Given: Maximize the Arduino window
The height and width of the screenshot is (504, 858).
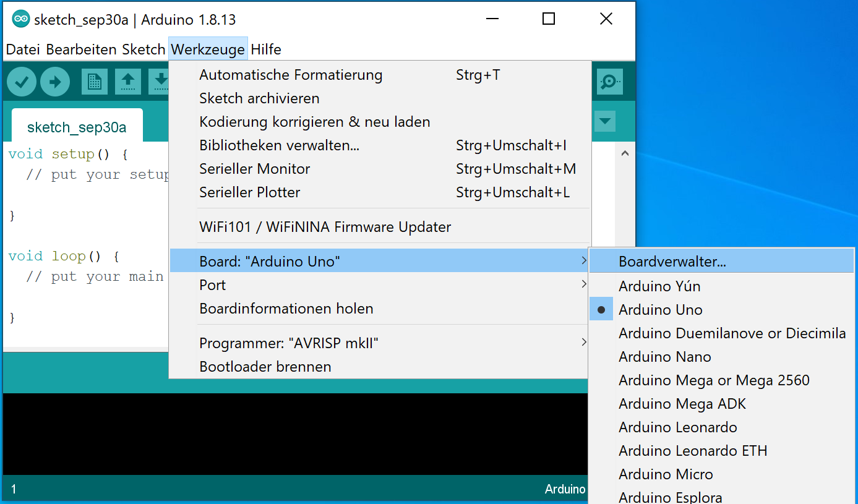Looking at the screenshot, I should tap(548, 19).
